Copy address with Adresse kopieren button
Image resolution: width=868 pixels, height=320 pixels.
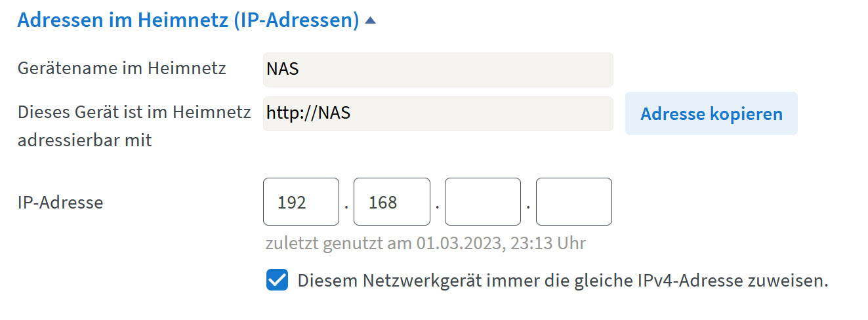coord(711,113)
